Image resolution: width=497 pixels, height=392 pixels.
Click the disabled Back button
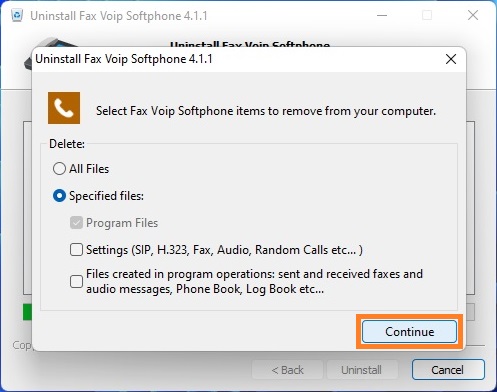pos(287,370)
